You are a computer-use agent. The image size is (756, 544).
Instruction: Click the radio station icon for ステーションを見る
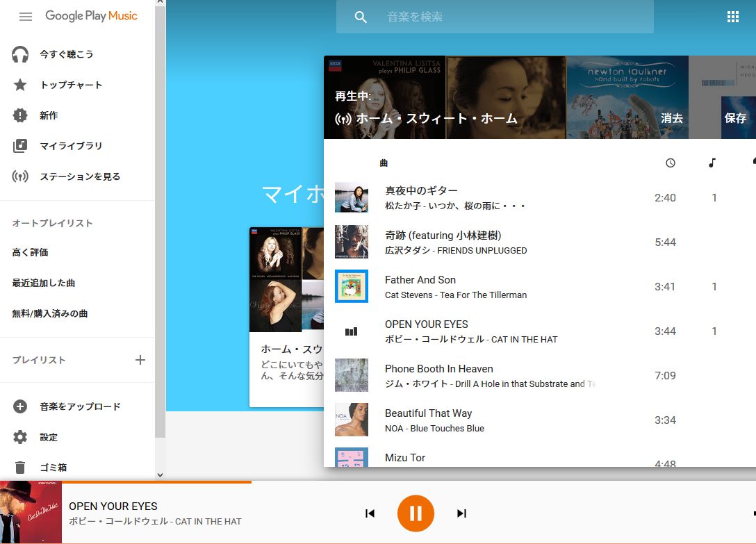pos(20,176)
